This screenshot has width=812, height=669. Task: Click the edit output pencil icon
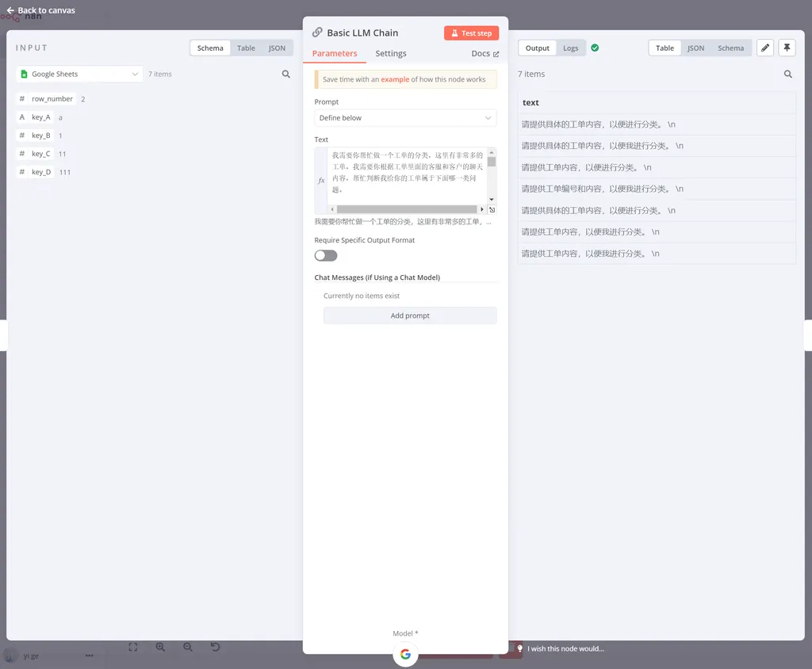click(x=764, y=48)
